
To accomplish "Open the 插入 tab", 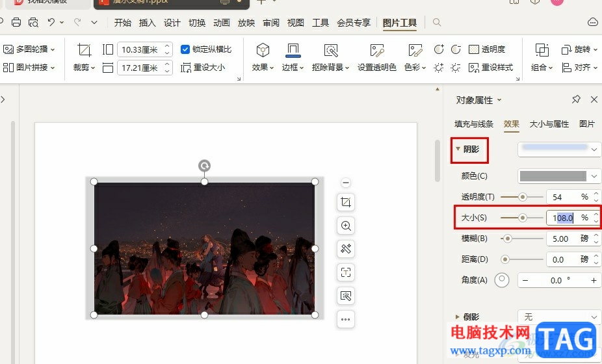I will [147, 23].
